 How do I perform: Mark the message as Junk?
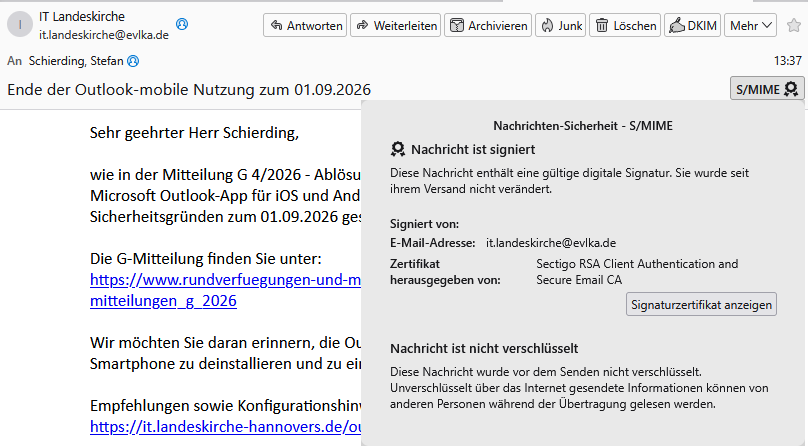(x=561, y=26)
